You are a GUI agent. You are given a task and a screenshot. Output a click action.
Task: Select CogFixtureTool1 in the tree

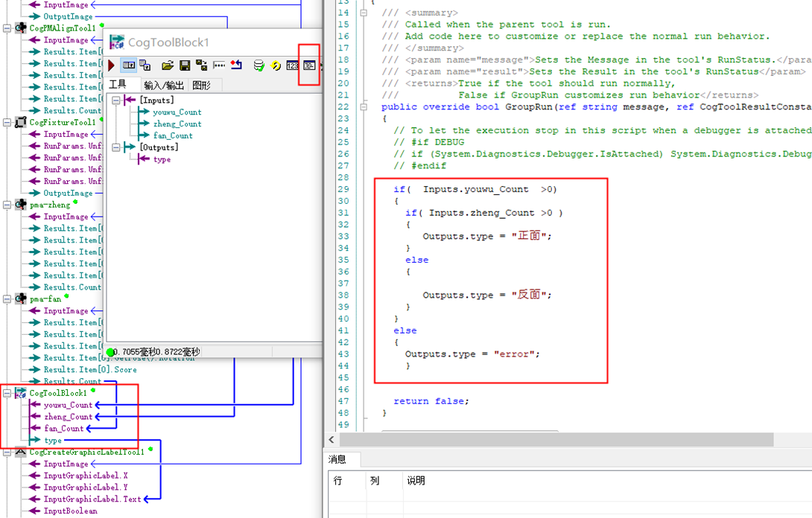pyautogui.click(x=63, y=122)
